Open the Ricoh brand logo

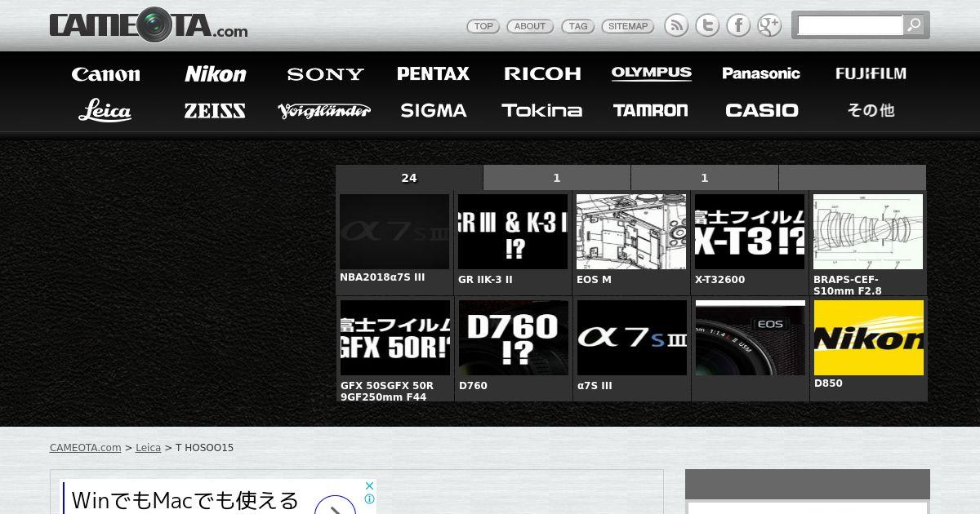542,73
